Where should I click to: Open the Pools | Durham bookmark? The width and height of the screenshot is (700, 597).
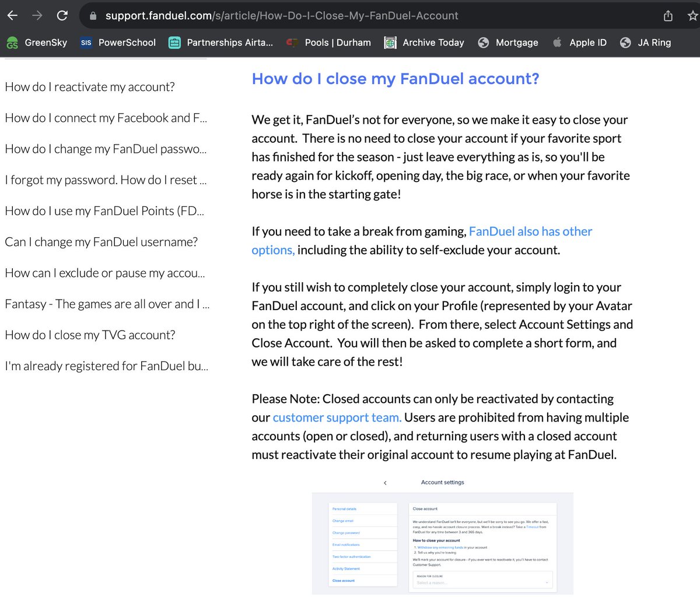pos(328,43)
